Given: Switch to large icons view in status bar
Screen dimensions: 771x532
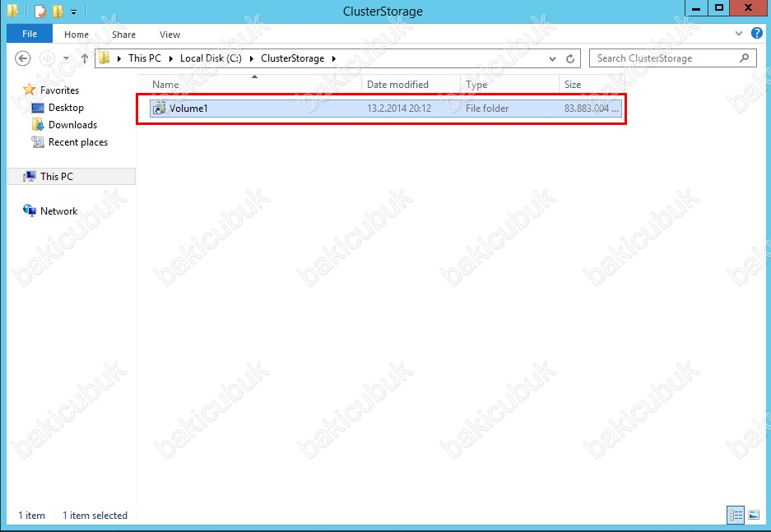Looking at the screenshot, I should [753, 516].
